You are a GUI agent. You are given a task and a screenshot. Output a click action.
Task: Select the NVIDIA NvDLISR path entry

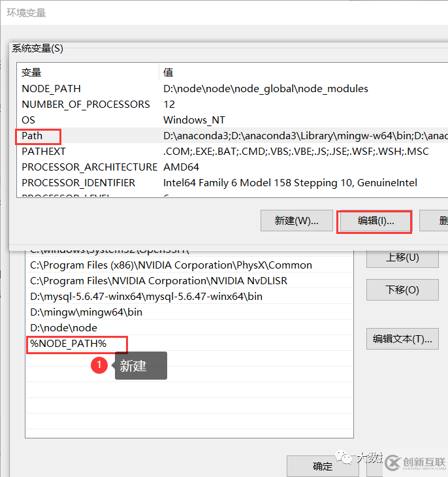tap(189, 281)
